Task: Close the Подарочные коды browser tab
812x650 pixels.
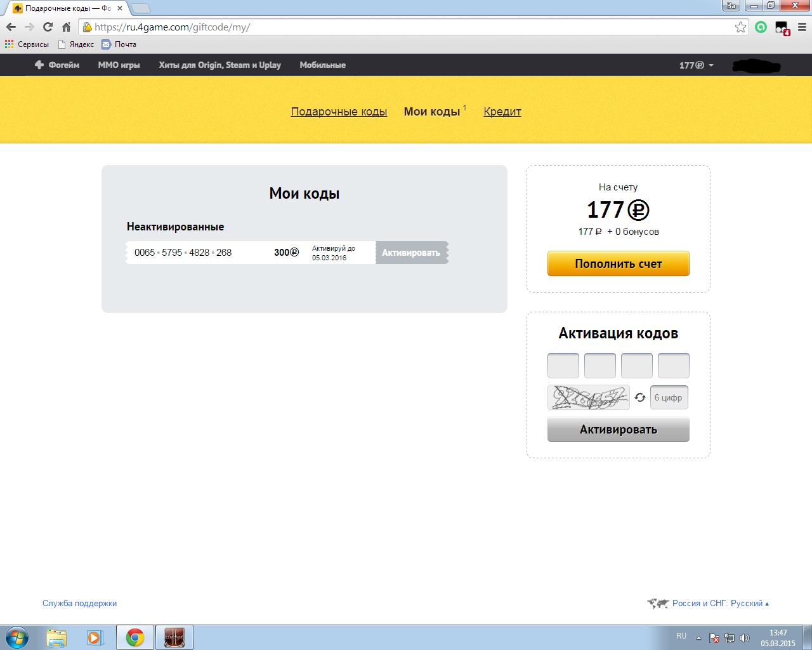Action: pos(120,8)
